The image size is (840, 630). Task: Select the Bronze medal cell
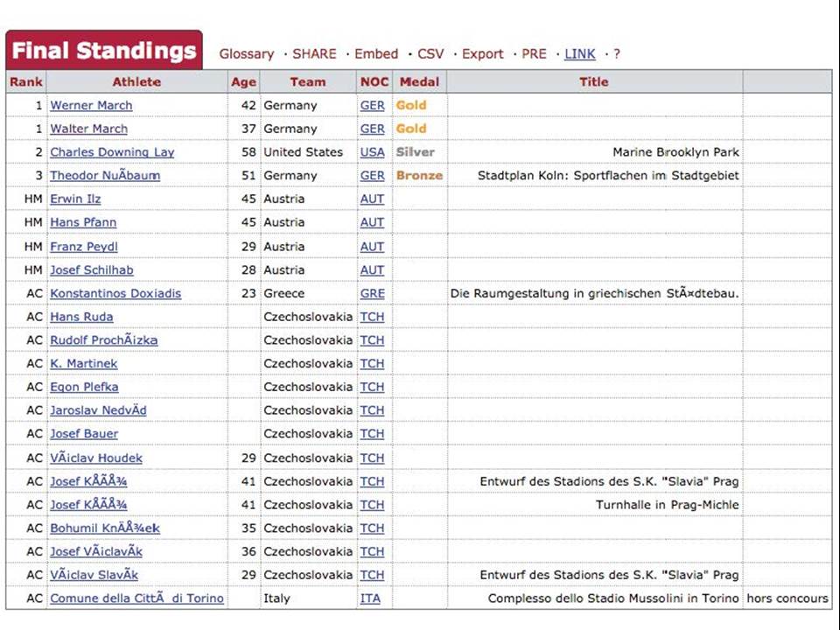[419, 176]
